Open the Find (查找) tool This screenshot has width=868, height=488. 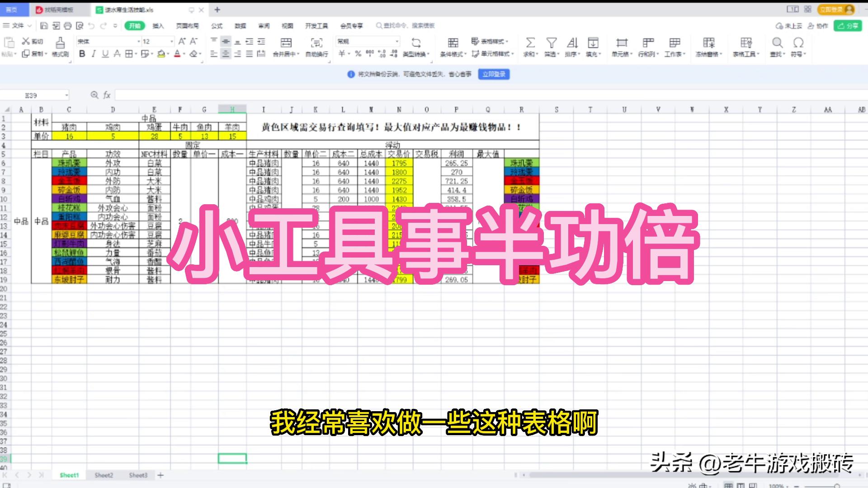coord(777,43)
